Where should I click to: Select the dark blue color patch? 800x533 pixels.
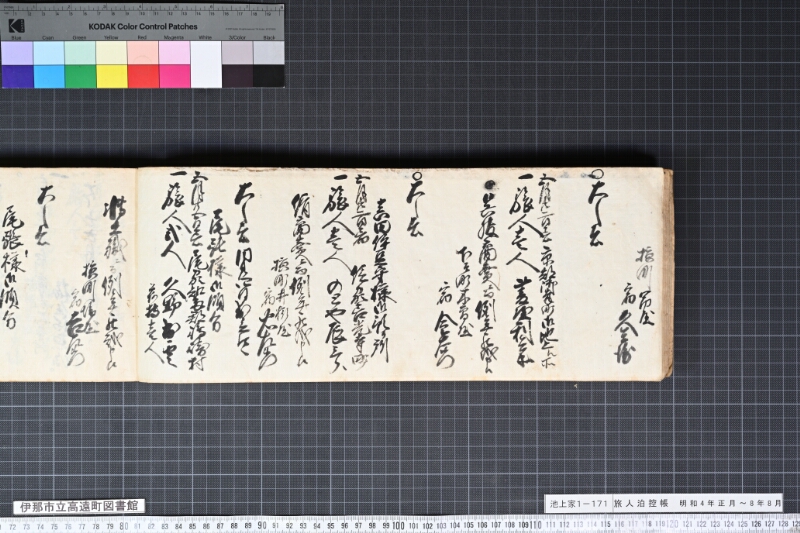[18, 77]
